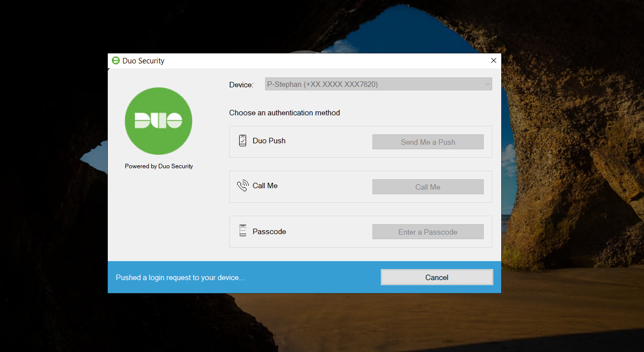
Task: Open the Device dropdown showing P-Stephan
Action: [378, 84]
